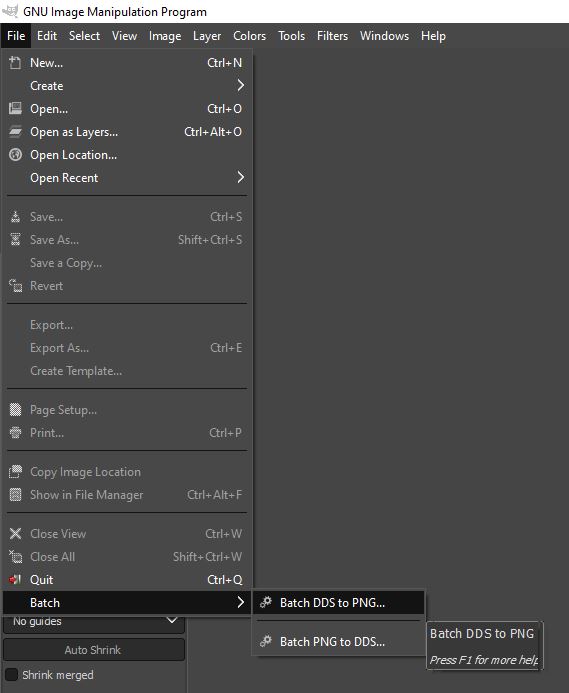This screenshot has width=569, height=693.
Task: Choose Batch PNG to DDS... submenu item
Action: tap(339, 641)
